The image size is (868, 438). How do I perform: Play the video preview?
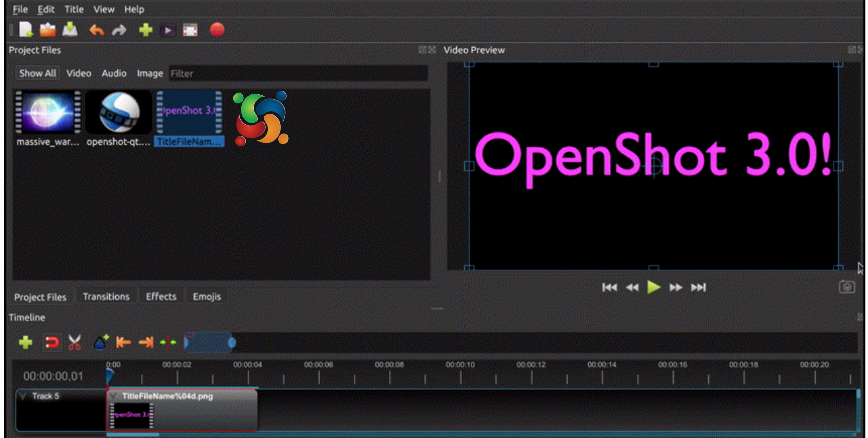tap(653, 287)
